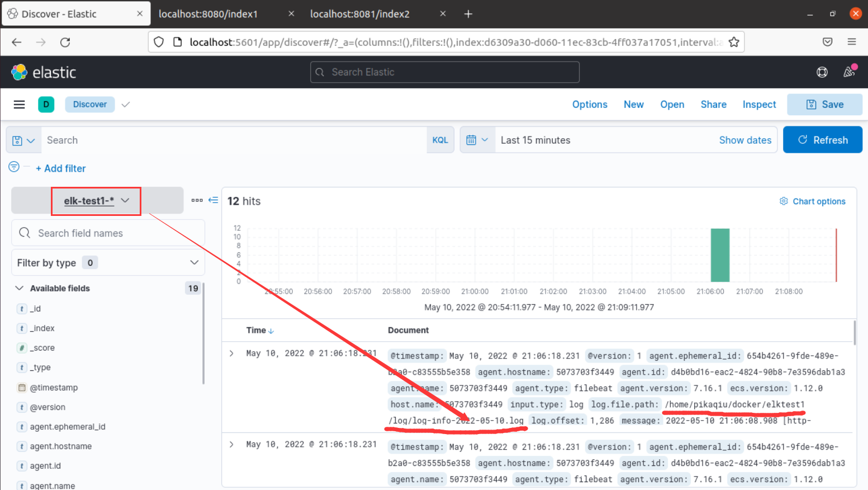Click the Last 15 minutes time range
This screenshot has width=868, height=490.
point(535,140)
